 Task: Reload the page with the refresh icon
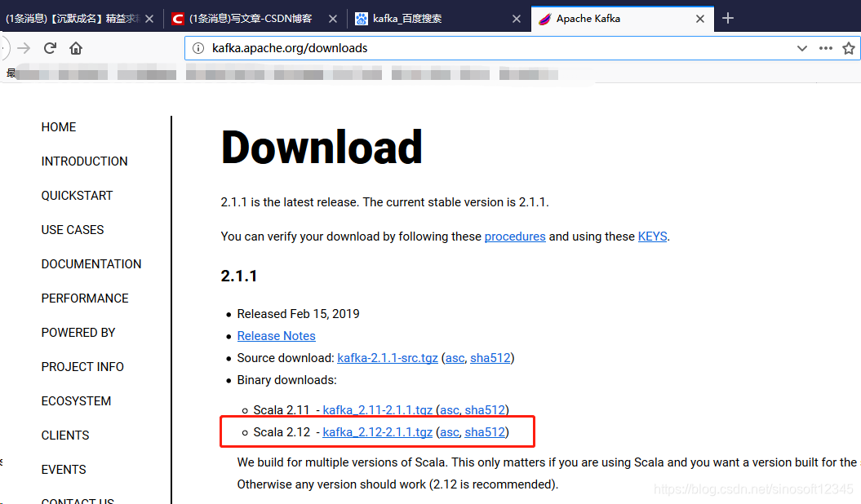(50, 48)
